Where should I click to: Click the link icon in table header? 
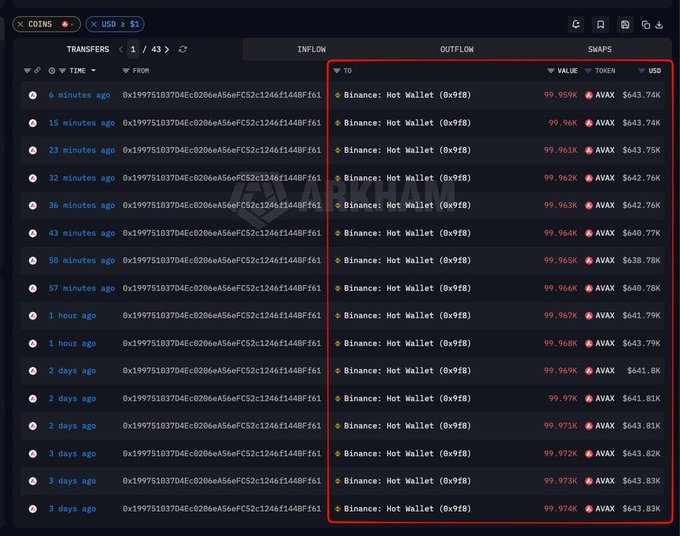click(37, 70)
